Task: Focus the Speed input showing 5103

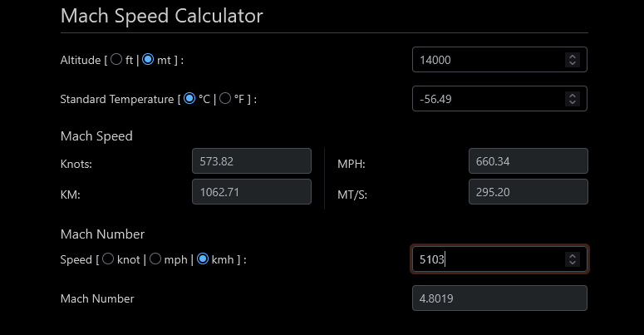Action: 486,259
